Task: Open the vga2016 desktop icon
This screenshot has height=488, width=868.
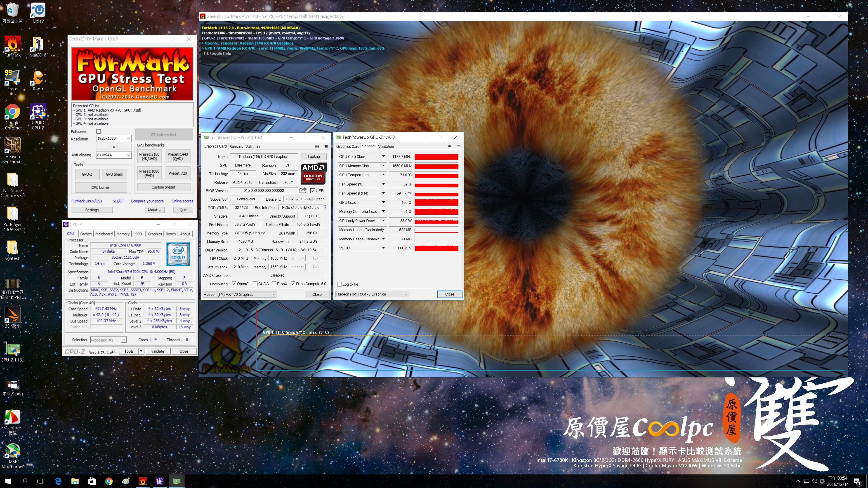Action: (38, 47)
